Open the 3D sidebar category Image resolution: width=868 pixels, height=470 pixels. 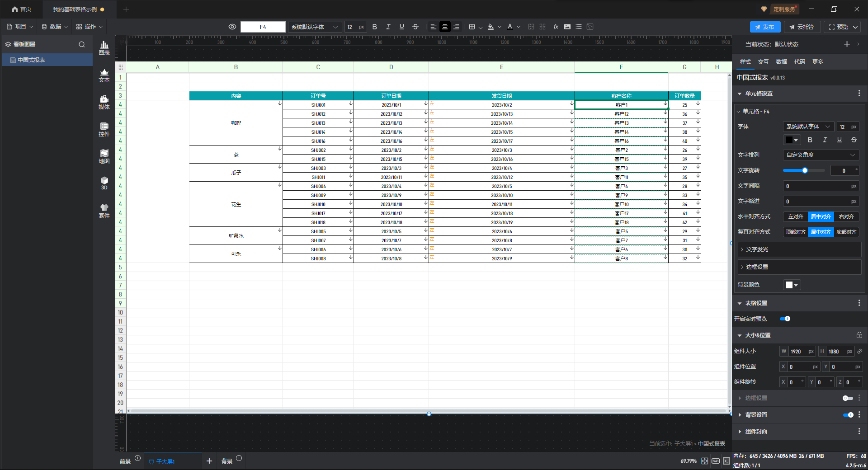tap(104, 183)
